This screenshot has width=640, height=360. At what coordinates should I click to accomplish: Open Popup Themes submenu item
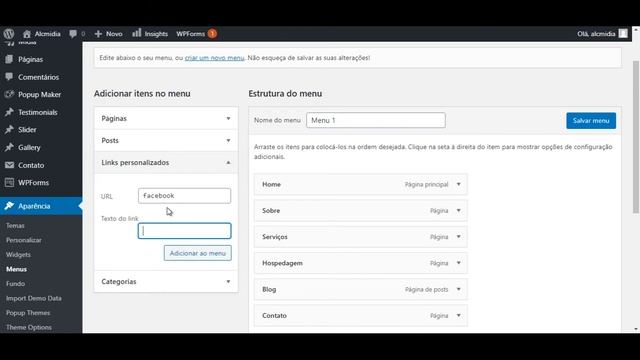point(28,313)
